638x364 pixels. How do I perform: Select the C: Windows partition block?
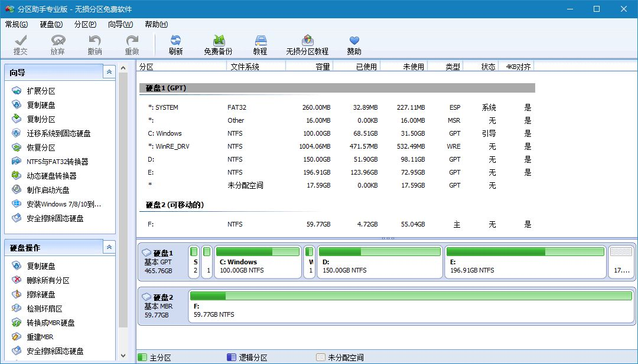pyautogui.click(x=258, y=262)
